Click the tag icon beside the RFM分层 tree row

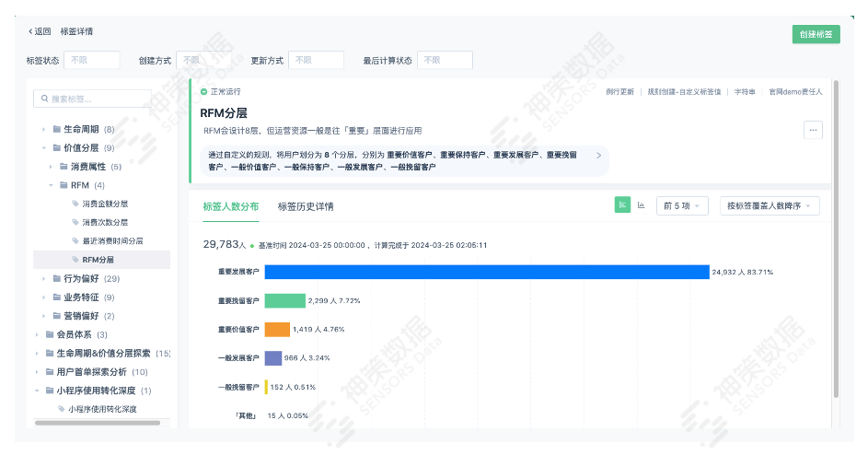pyautogui.click(x=75, y=260)
